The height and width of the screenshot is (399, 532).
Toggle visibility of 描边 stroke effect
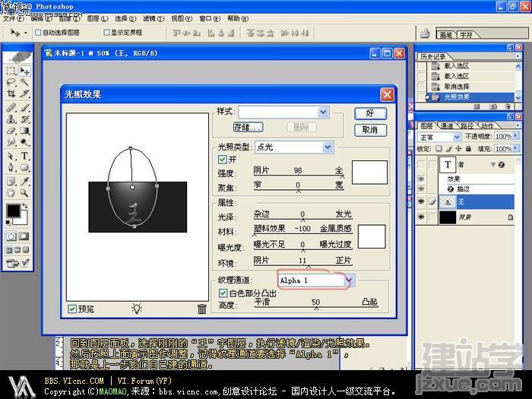click(x=421, y=188)
